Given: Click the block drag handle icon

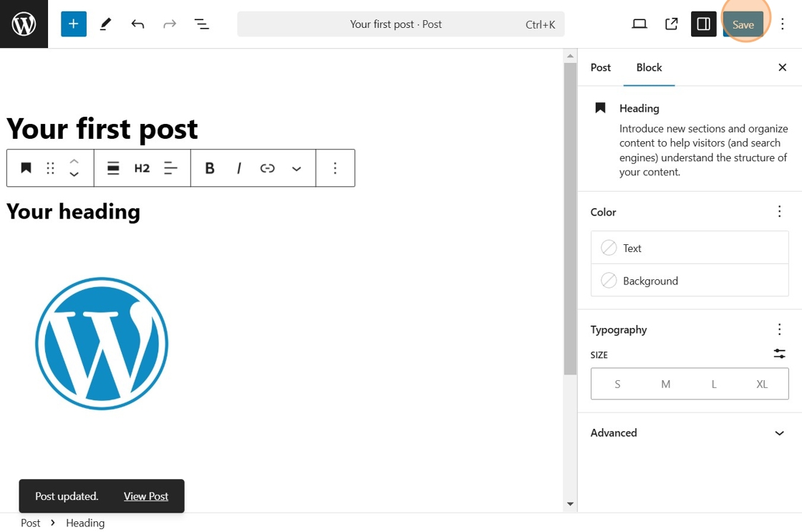Looking at the screenshot, I should [x=50, y=168].
